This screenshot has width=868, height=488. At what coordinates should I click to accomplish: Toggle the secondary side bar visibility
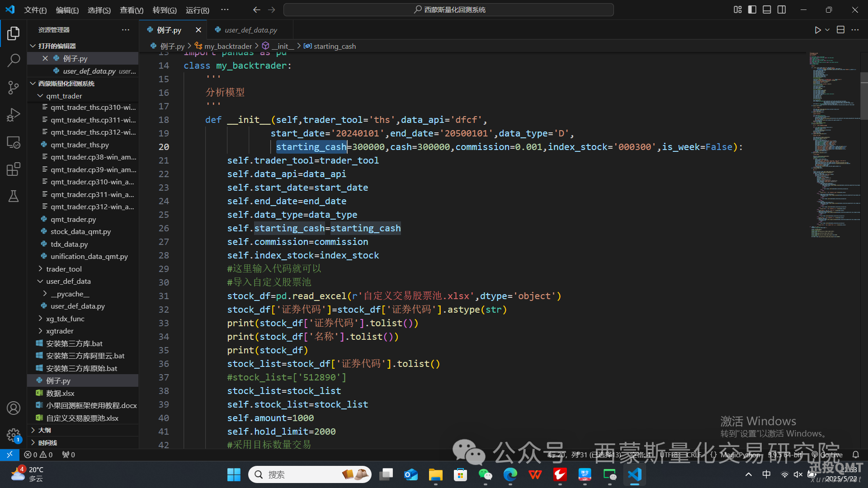(x=782, y=9)
